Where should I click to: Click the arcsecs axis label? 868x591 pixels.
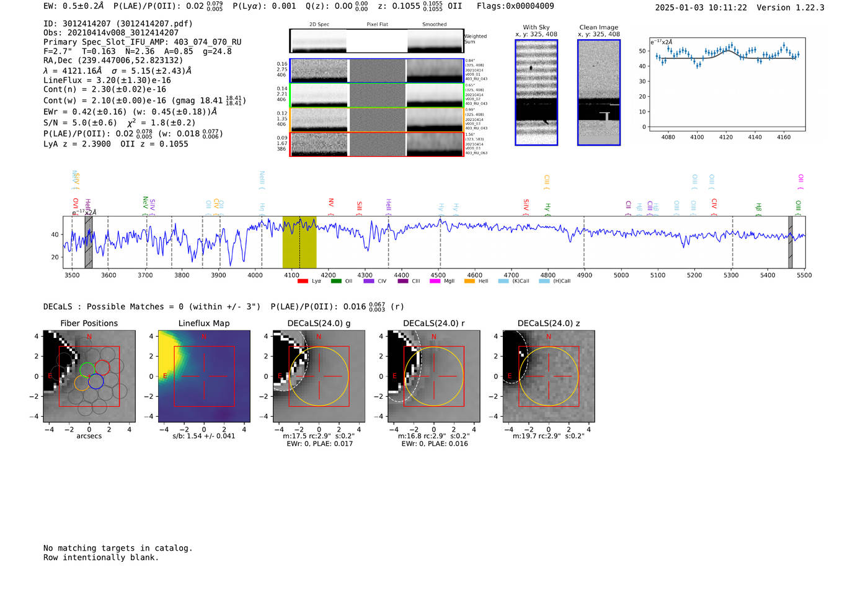[89, 436]
